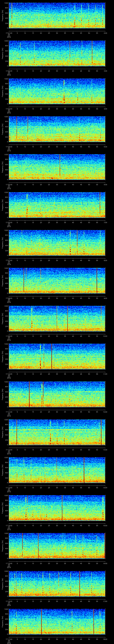The height and width of the screenshot is (644, 114).
Task: Click the spectrogram panel starting at 17:02:00
Action: (x=57, y=54)
